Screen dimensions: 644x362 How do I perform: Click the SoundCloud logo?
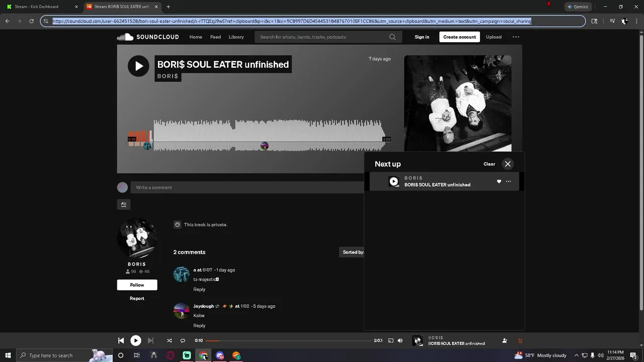[148, 37]
